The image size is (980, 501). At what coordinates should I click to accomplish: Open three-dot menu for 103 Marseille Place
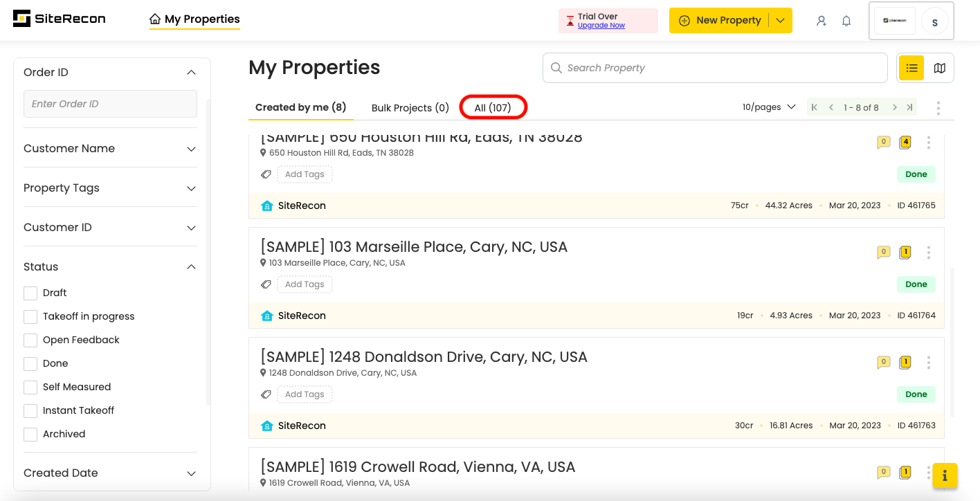[x=929, y=253]
